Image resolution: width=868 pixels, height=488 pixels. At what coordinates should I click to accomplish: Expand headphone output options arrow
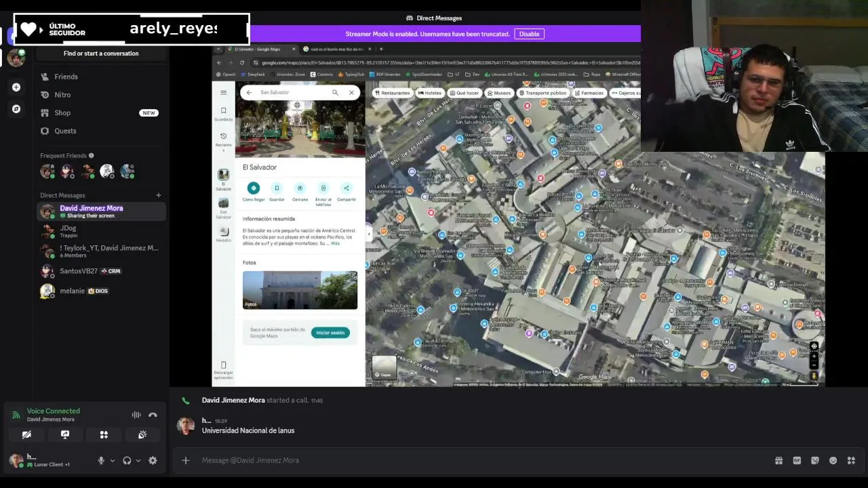pyautogui.click(x=138, y=461)
